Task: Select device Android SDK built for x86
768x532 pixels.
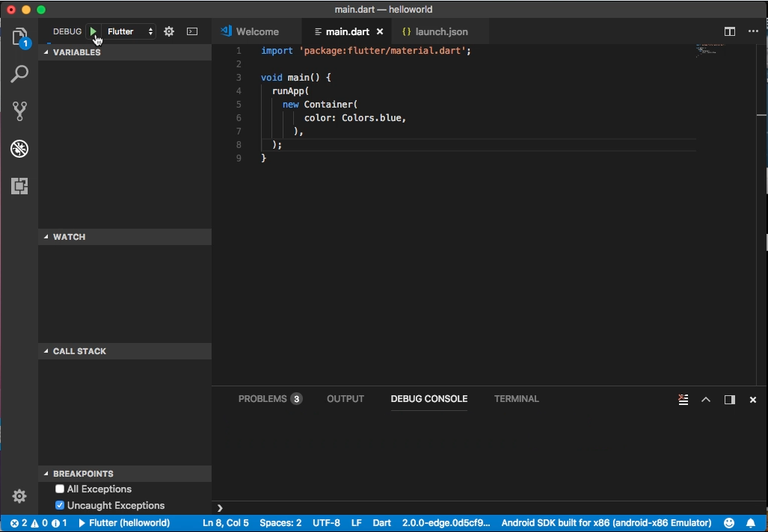Action: pos(606,523)
